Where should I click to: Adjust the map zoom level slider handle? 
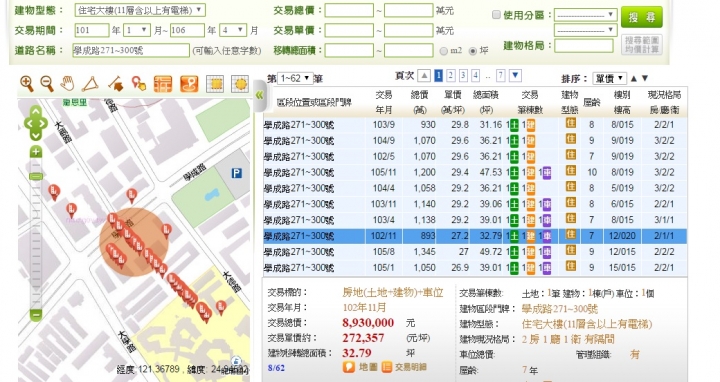coord(36,176)
